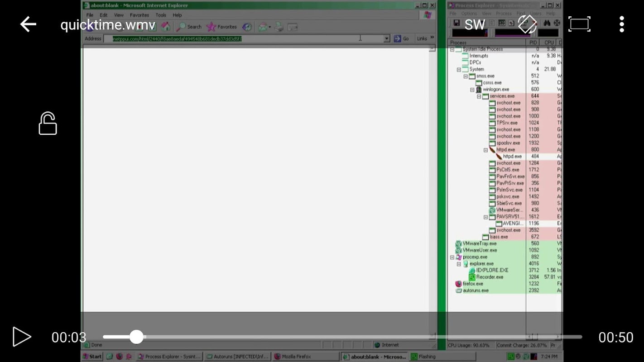644x362 pixels.
Task: Switch to Mozilla Firefox taskbar button
Action: [306, 357]
